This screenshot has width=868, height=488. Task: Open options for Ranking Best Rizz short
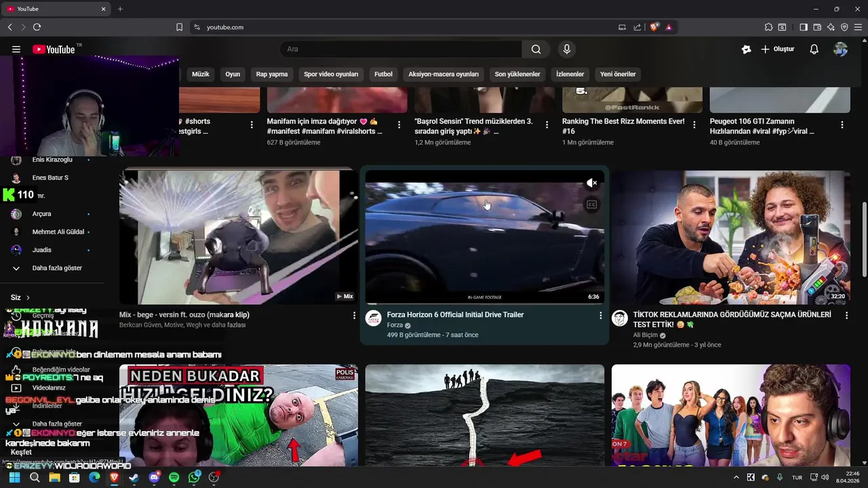(x=694, y=125)
